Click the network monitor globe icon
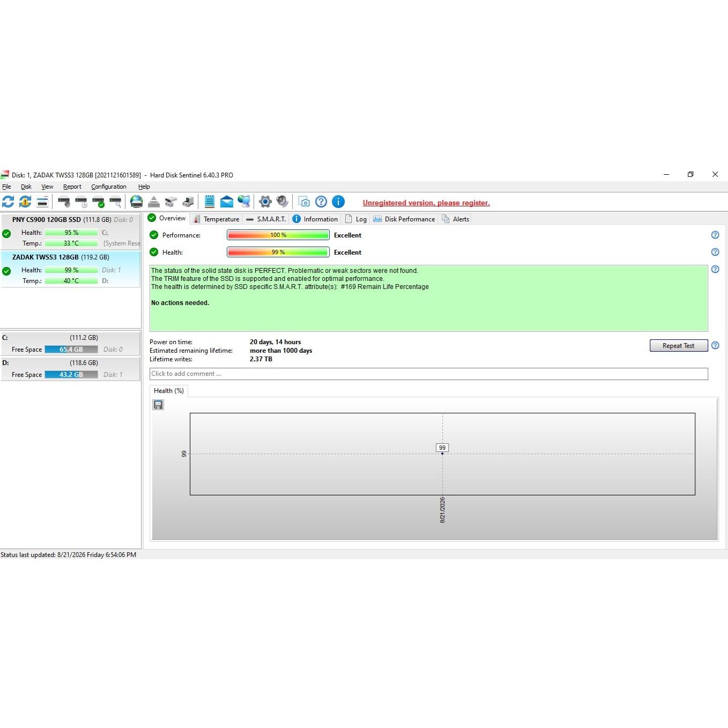The image size is (728, 728). pos(244,202)
